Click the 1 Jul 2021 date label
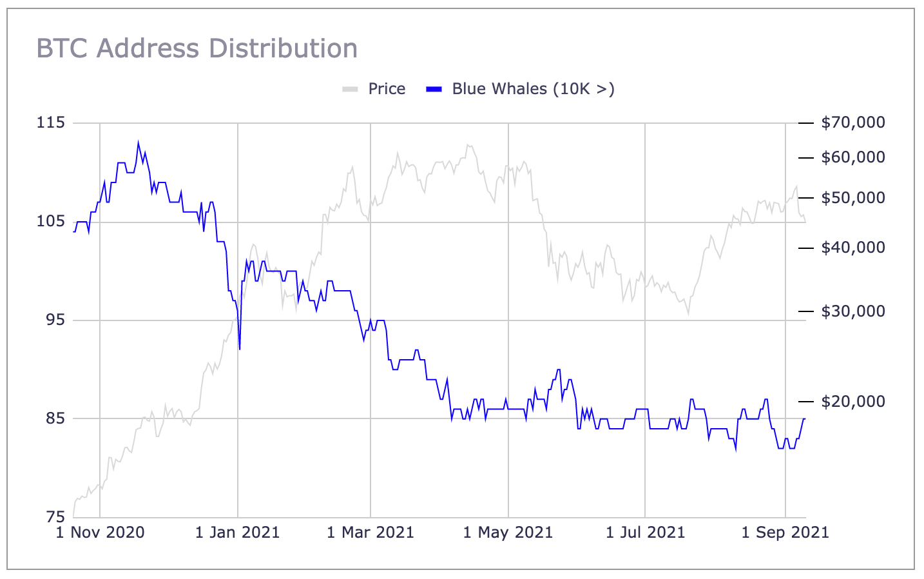The image size is (924, 579). pos(646,533)
